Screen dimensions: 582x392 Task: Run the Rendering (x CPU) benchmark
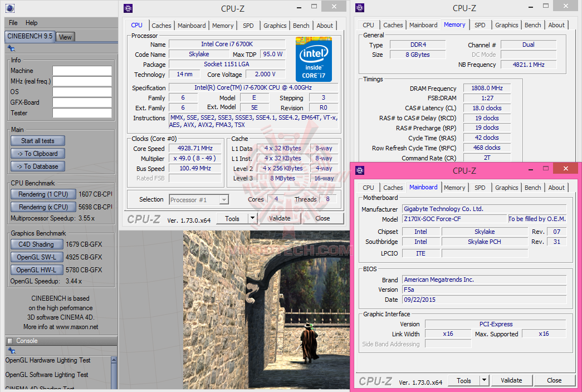click(x=43, y=207)
